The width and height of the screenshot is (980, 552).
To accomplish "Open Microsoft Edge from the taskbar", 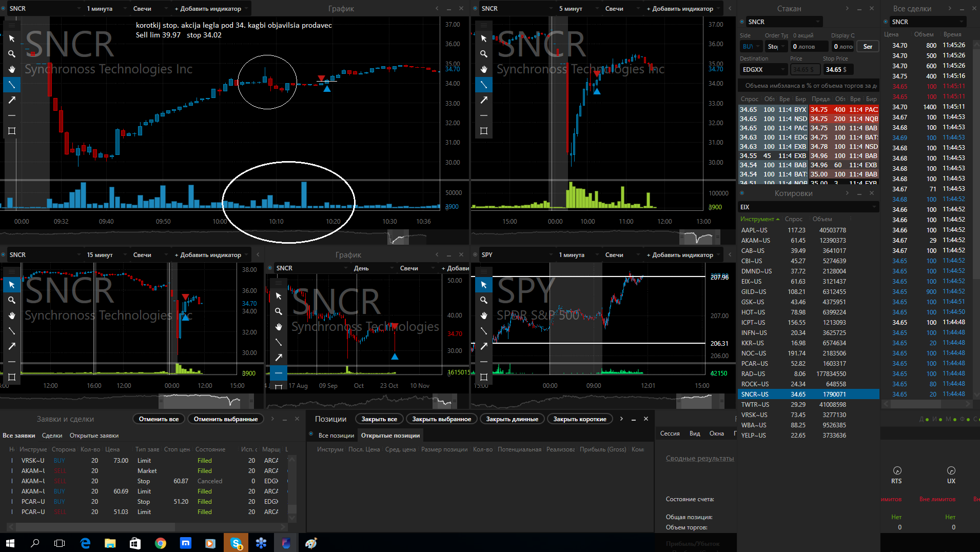I will [85, 543].
